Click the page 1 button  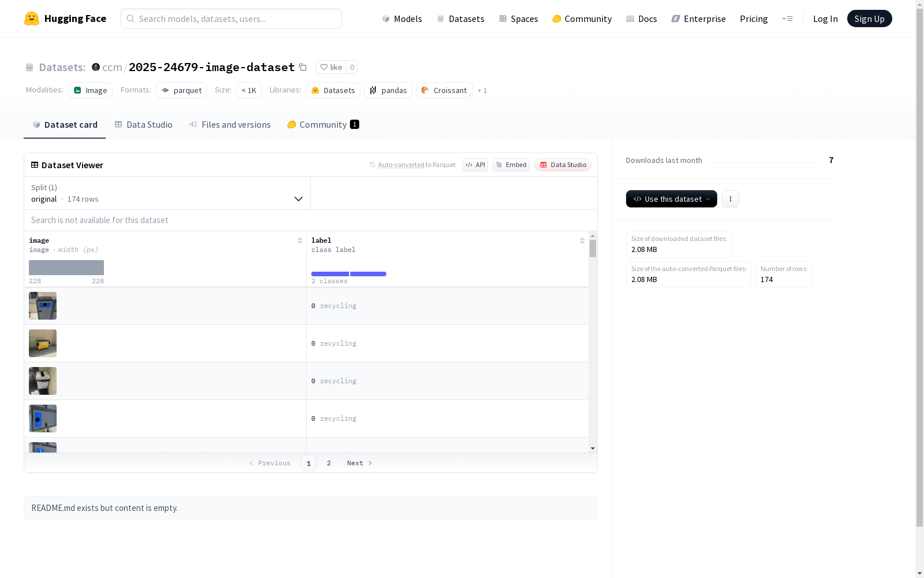point(308,463)
